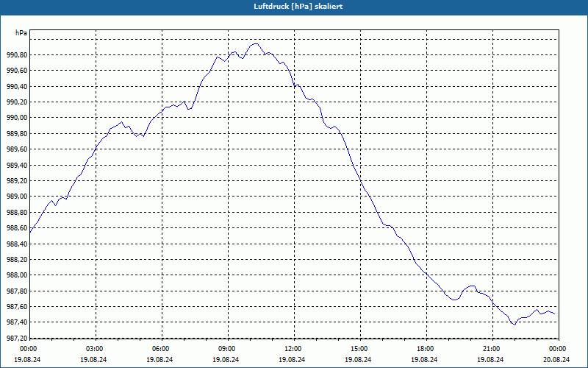
Task: Select the 990,00 y-axis value
Action: [x=17, y=118]
